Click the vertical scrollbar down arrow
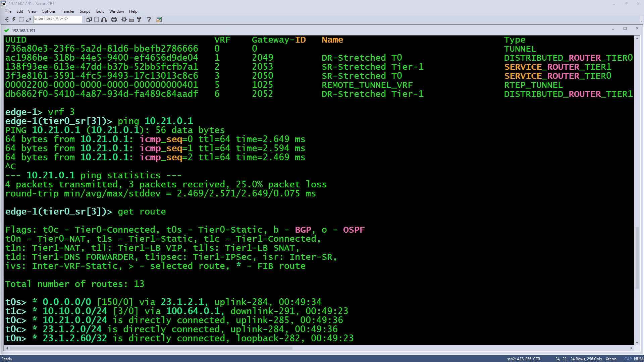The height and width of the screenshot is (362, 644). 637,343
